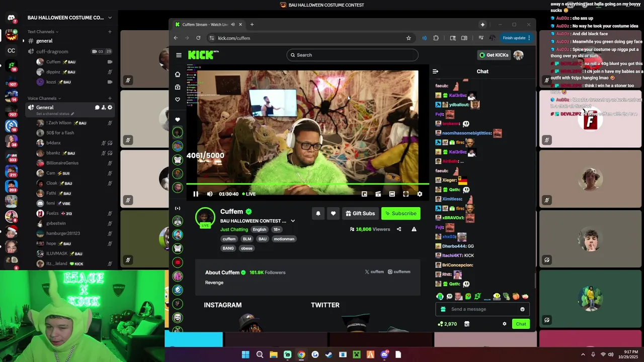
Task: Bookmark this page with the star
Action: [x=409, y=38]
